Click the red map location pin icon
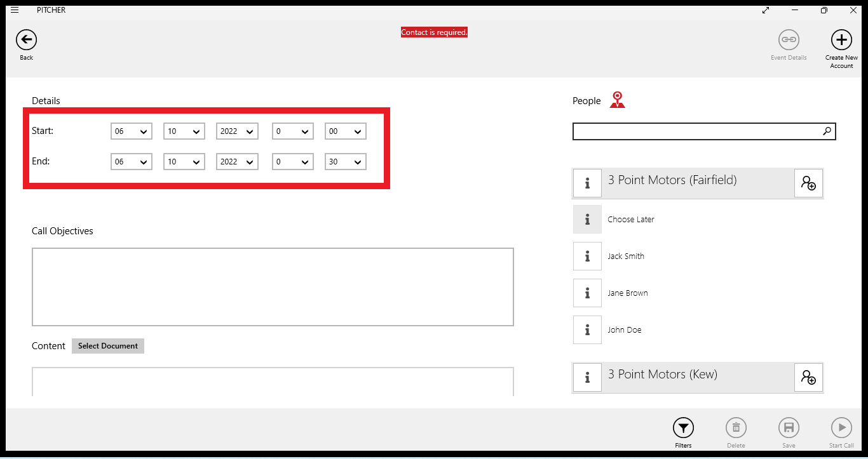Viewport: 868px width, 459px height. pos(617,100)
